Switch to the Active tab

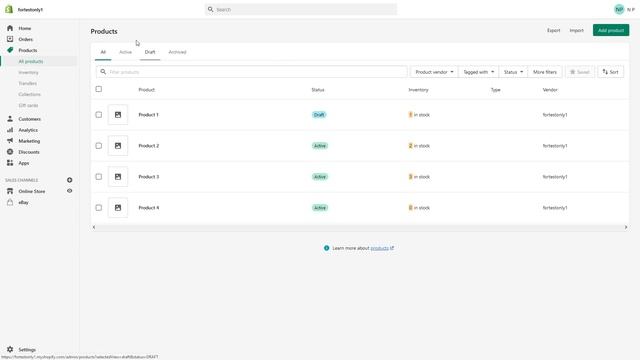(x=125, y=52)
